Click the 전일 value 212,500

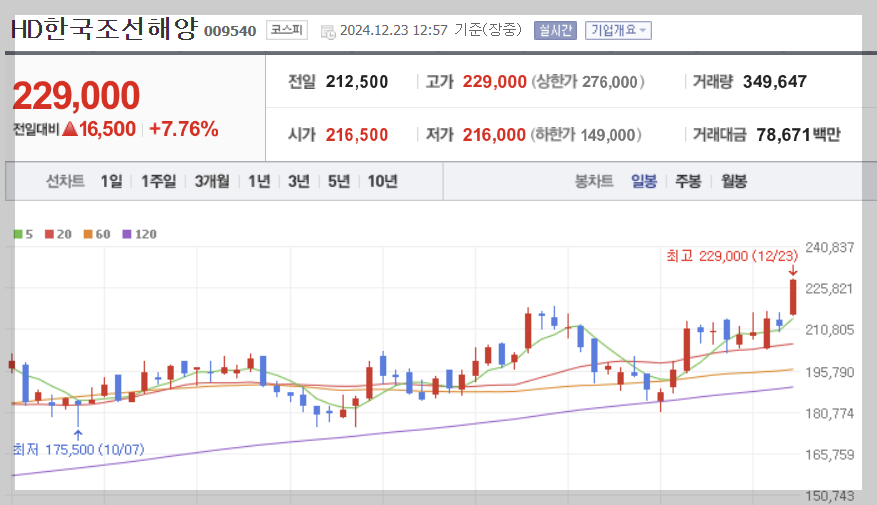click(x=357, y=82)
